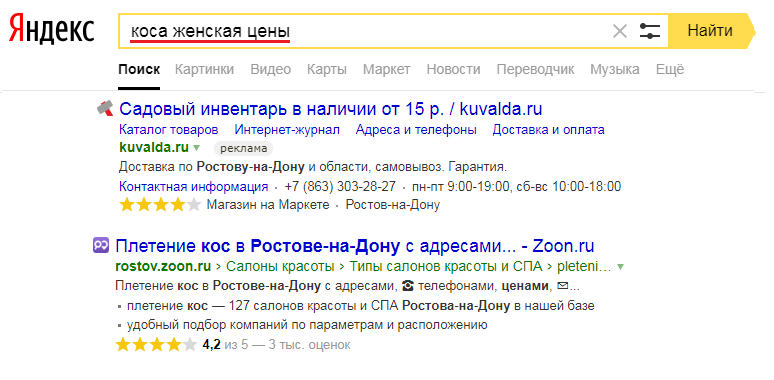Open the Садовый инвентарь в наличии result title

tap(331, 108)
